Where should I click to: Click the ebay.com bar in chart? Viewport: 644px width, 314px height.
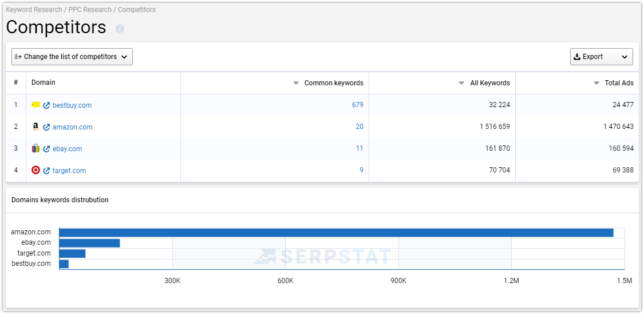(x=89, y=244)
